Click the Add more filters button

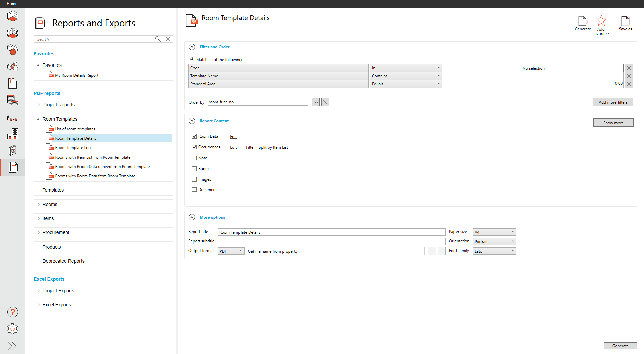click(x=613, y=102)
